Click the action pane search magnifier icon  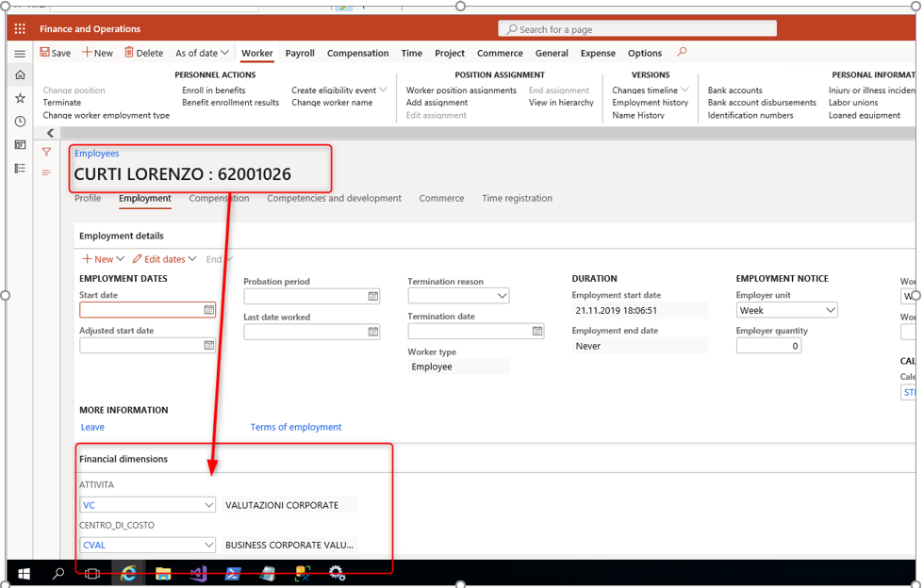(x=682, y=52)
